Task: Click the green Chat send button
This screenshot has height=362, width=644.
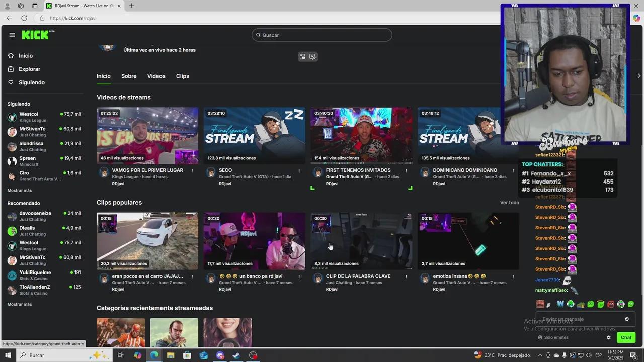Action: point(626,337)
